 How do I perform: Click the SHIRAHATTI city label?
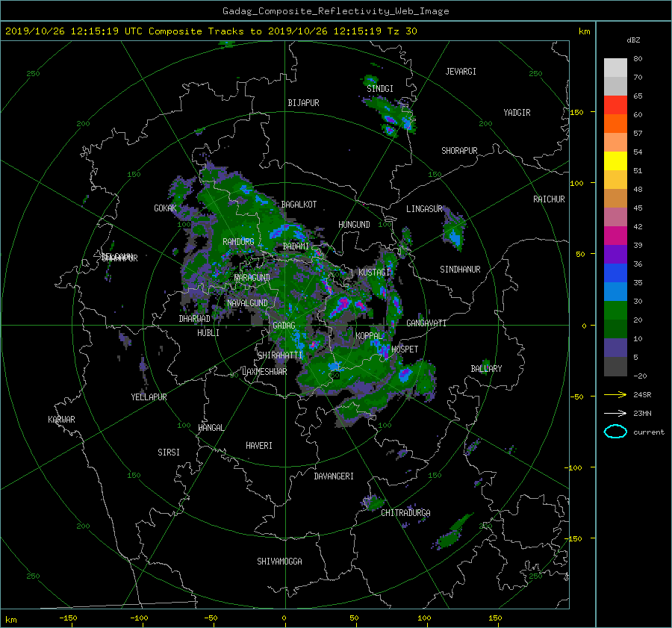point(280,355)
